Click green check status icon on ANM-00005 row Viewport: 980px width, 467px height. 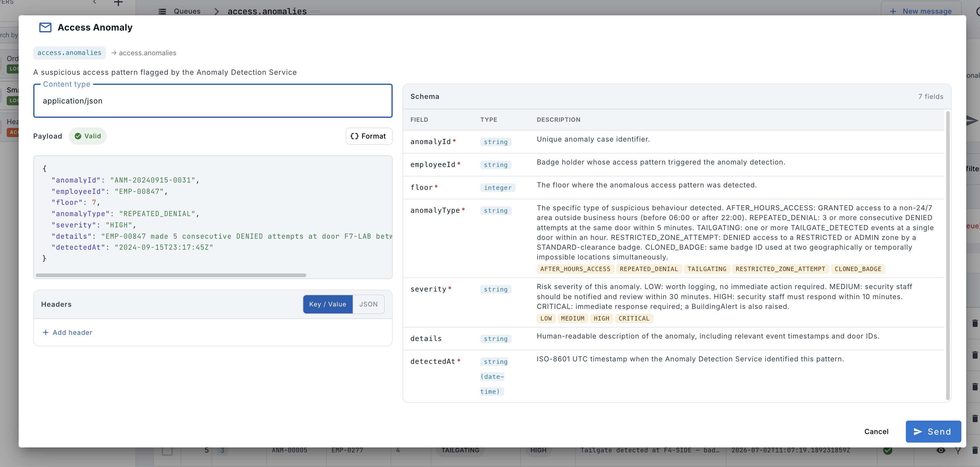tap(888, 451)
